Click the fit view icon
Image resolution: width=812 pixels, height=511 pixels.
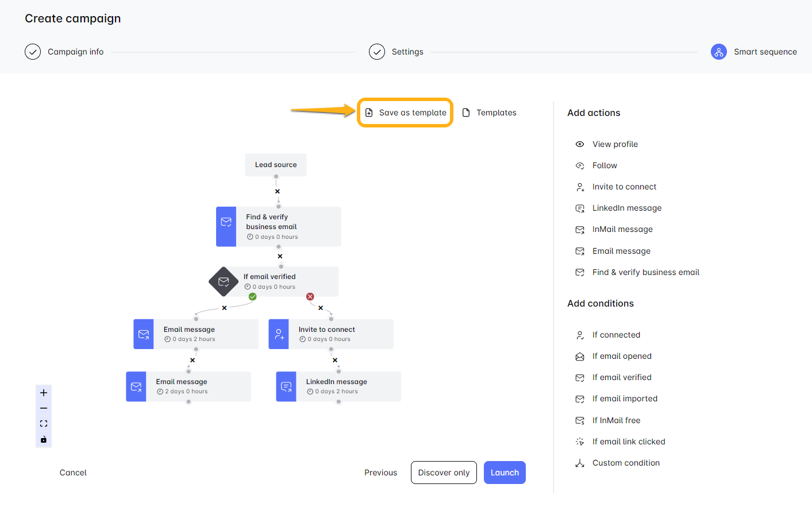tap(44, 424)
